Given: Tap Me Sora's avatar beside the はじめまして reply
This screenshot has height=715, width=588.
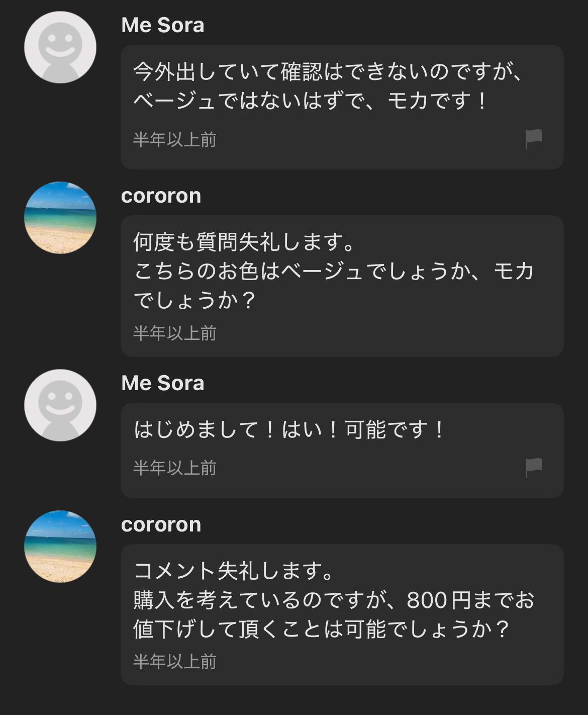Looking at the screenshot, I should (60, 405).
